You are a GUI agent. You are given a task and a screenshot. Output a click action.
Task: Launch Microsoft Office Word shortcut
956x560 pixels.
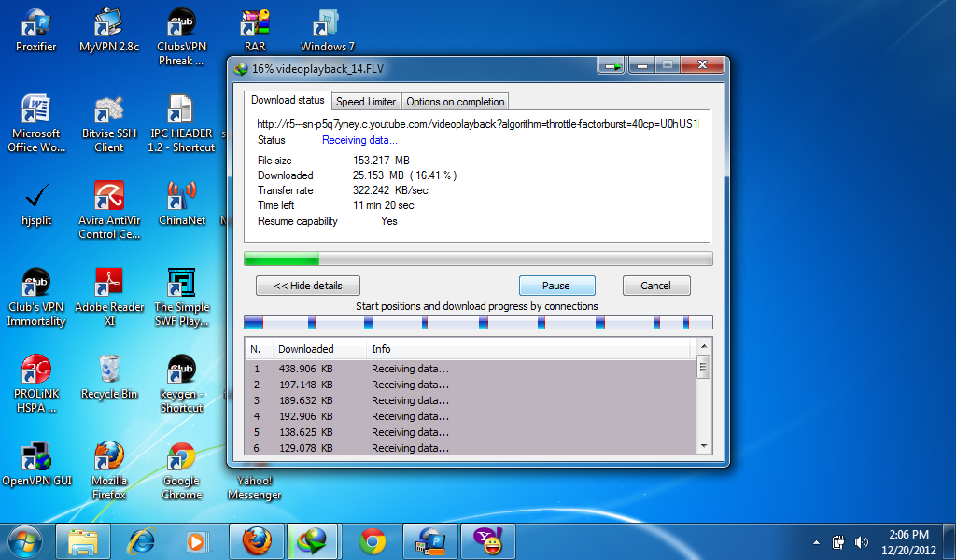pos(35,123)
